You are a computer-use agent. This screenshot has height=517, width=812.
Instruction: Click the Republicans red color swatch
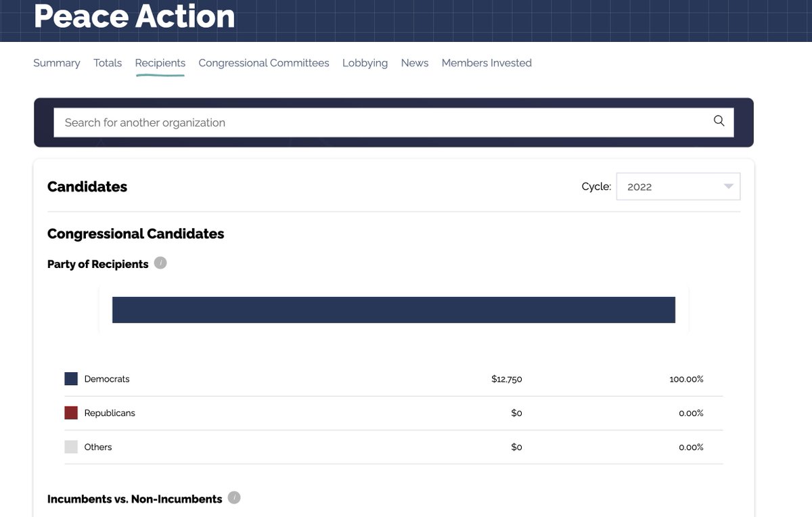(x=71, y=413)
